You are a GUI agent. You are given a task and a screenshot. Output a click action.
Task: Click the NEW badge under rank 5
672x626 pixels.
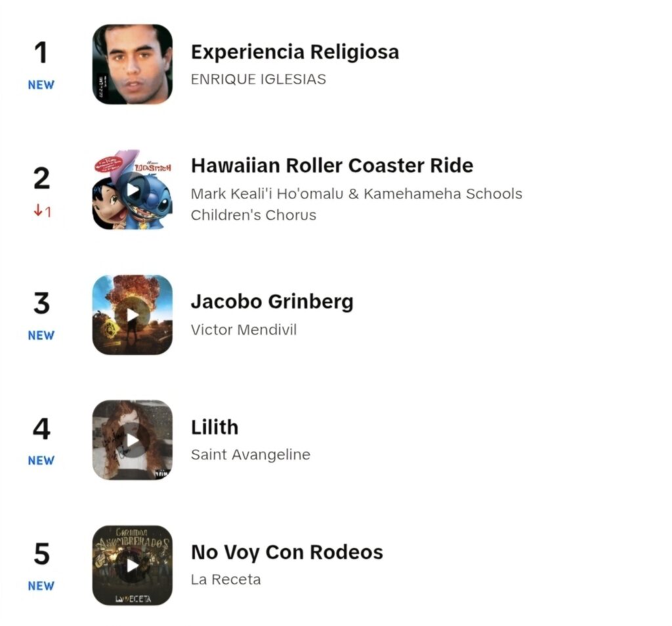click(x=41, y=586)
